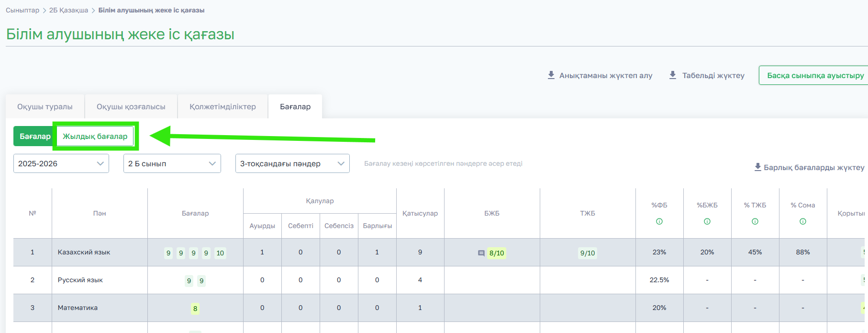Click download icon beside Анықтаманы жүктеп алу

point(551,75)
